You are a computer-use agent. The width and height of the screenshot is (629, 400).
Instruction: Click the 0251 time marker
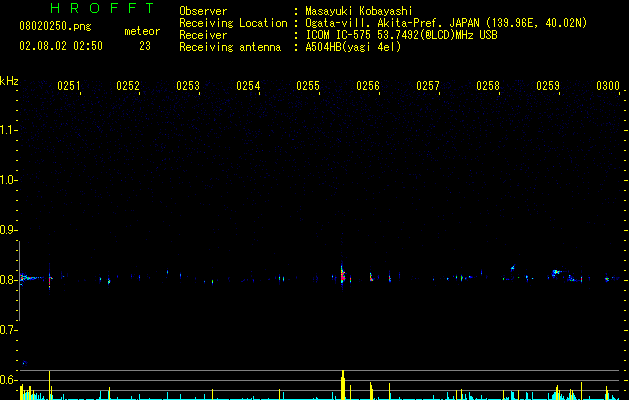click(69, 85)
